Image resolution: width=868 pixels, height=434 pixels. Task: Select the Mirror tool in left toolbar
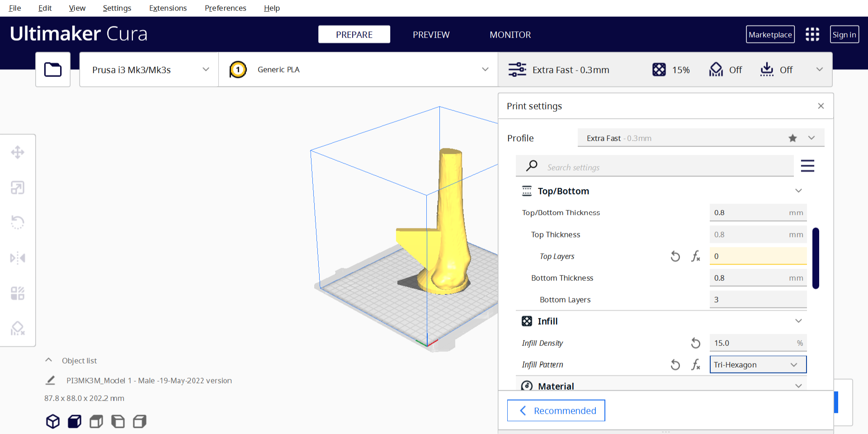pyautogui.click(x=18, y=258)
